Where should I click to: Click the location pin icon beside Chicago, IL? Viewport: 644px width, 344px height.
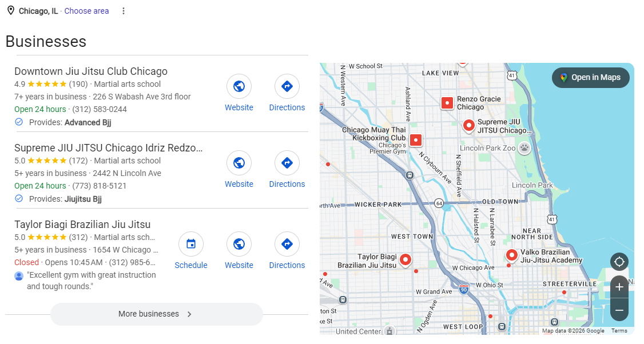point(11,11)
